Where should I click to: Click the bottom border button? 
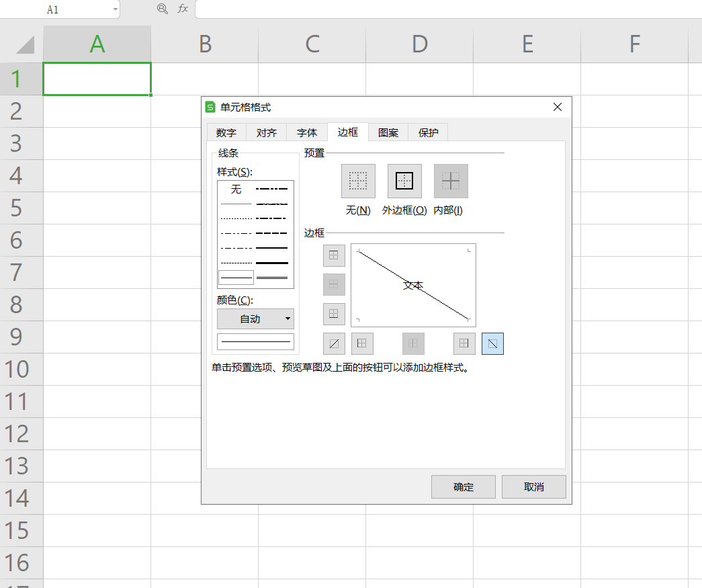(x=334, y=314)
